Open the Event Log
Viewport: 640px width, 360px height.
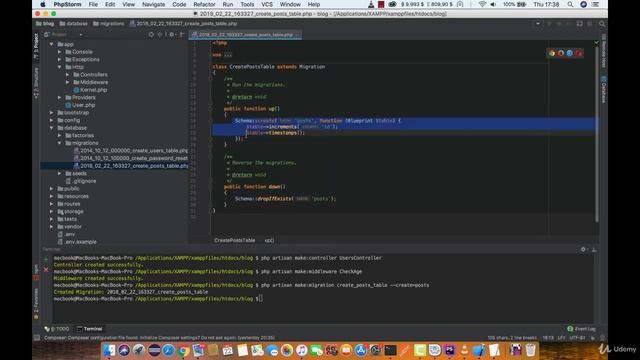[x=581, y=329]
